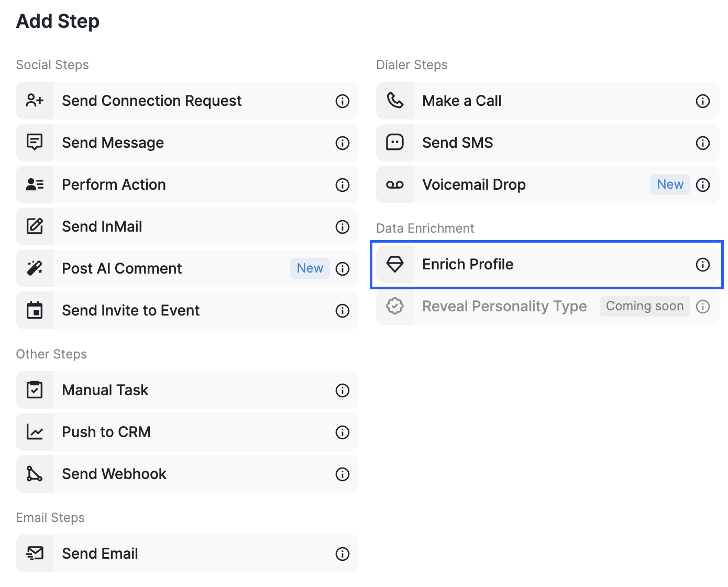Show info for Send SMS step
Image resolution: width=728 pixels, height=587 pixels.
(703, 143)
